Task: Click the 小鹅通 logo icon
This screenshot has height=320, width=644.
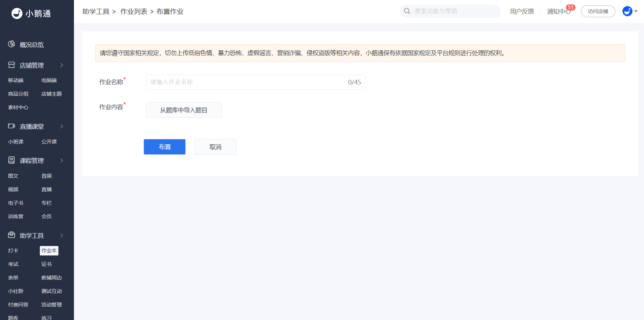Action: pyautogui.click(x=17, y=13)
